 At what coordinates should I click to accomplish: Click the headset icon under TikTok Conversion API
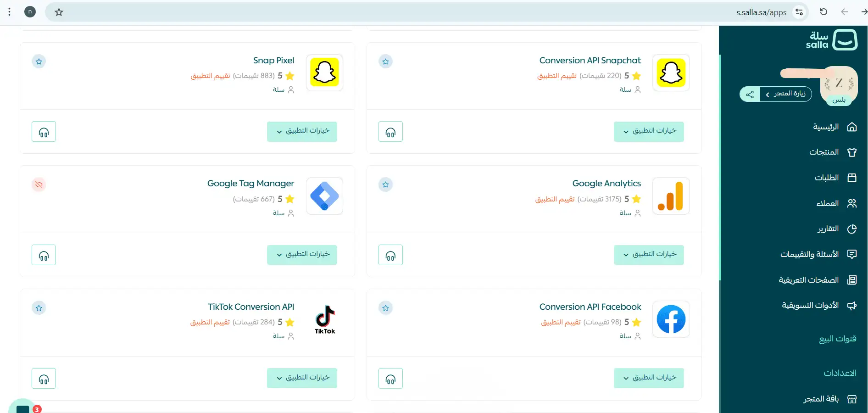click(44, 378)
